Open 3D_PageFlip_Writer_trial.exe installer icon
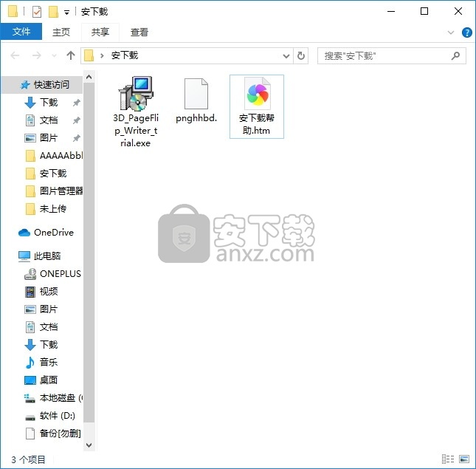Image resolution: width=476 pixels, height=469 pixels. 136,94
